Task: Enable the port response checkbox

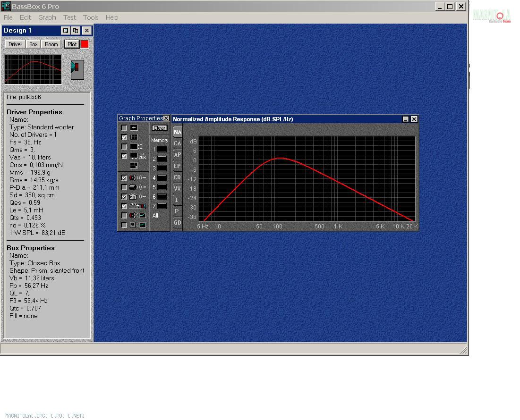Action: (x=124, y=187)
